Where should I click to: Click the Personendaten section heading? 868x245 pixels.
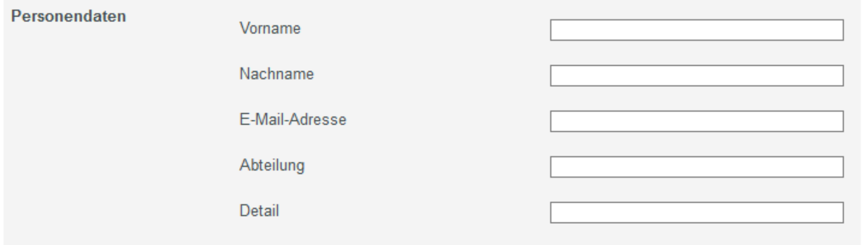68,16
